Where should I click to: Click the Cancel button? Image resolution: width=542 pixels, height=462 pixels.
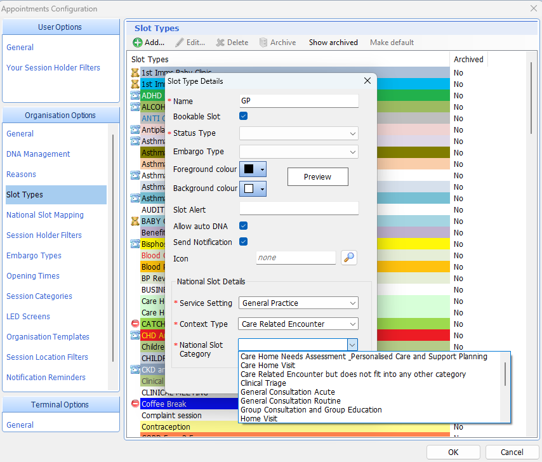click(512, 452)
